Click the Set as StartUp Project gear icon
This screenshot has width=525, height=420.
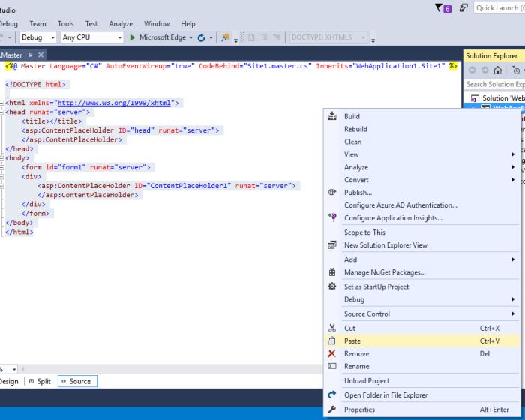(332, 286)
